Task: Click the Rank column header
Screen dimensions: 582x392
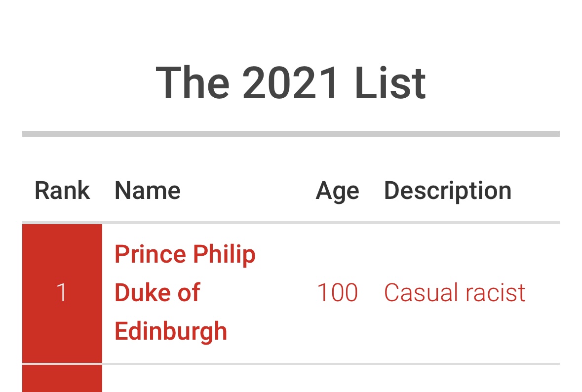Action: (62, 191)
